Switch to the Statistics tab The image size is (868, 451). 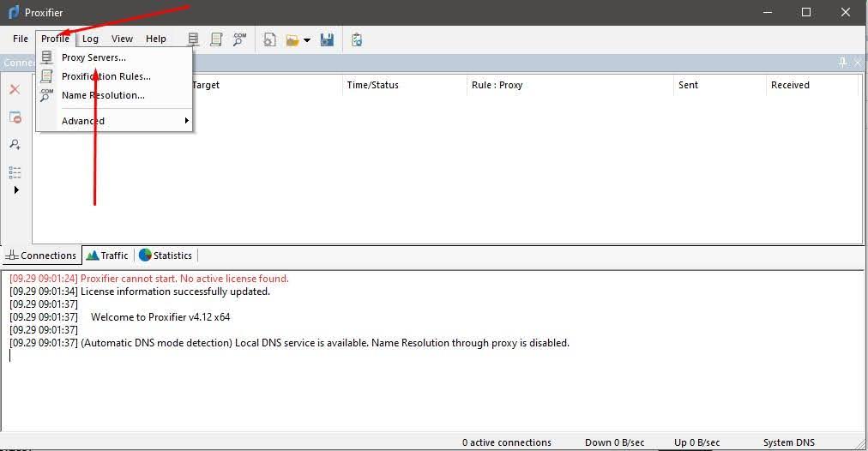click(x=166, y=256)
